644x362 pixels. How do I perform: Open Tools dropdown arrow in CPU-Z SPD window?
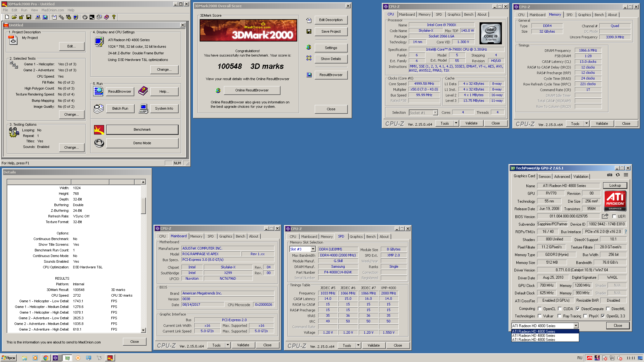(x=358, y=346)
